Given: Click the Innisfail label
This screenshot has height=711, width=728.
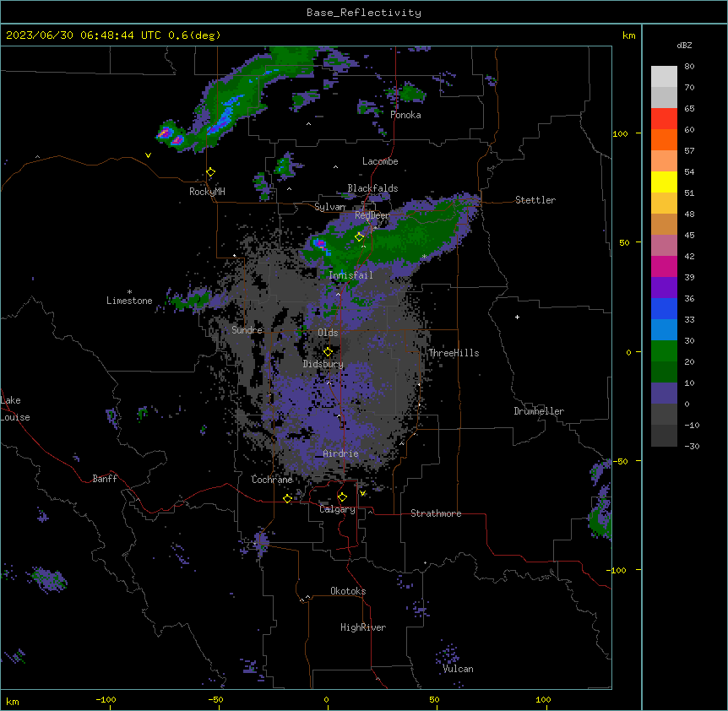Looking at the screenshot, I should 351,275.
